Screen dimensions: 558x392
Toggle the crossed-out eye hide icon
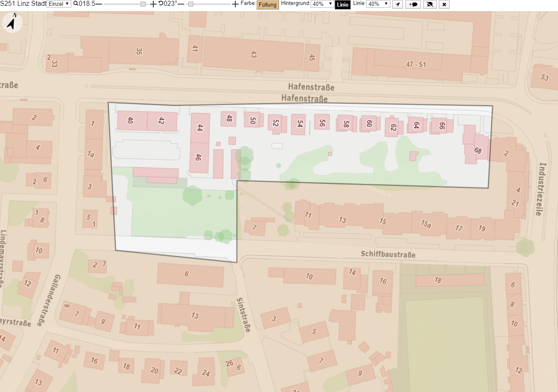[x=430, y=5]
